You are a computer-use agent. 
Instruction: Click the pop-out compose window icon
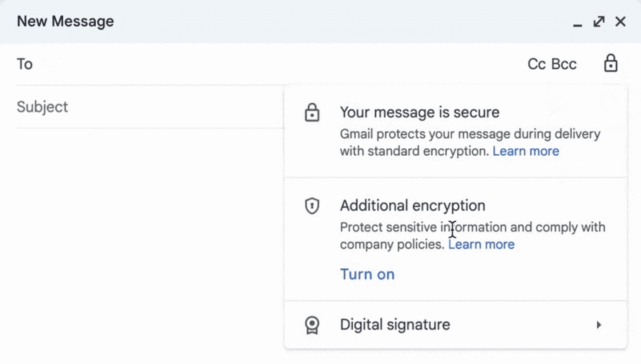599,21
